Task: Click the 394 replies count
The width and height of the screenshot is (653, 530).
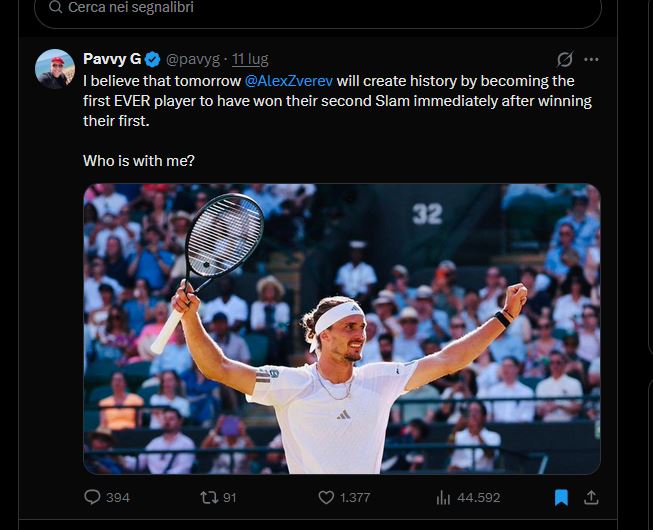Action: pyautogui.click(x=118, y=498)
